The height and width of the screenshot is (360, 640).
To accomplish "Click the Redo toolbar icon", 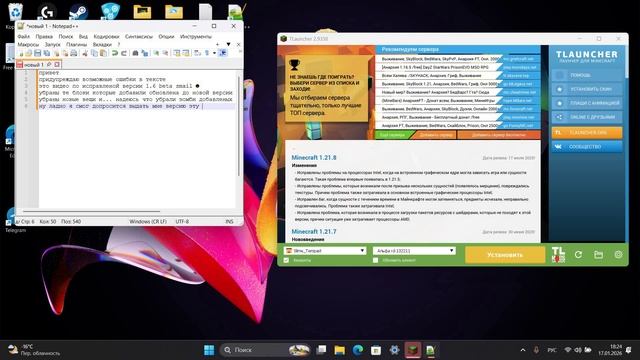I will coord(124,53).
